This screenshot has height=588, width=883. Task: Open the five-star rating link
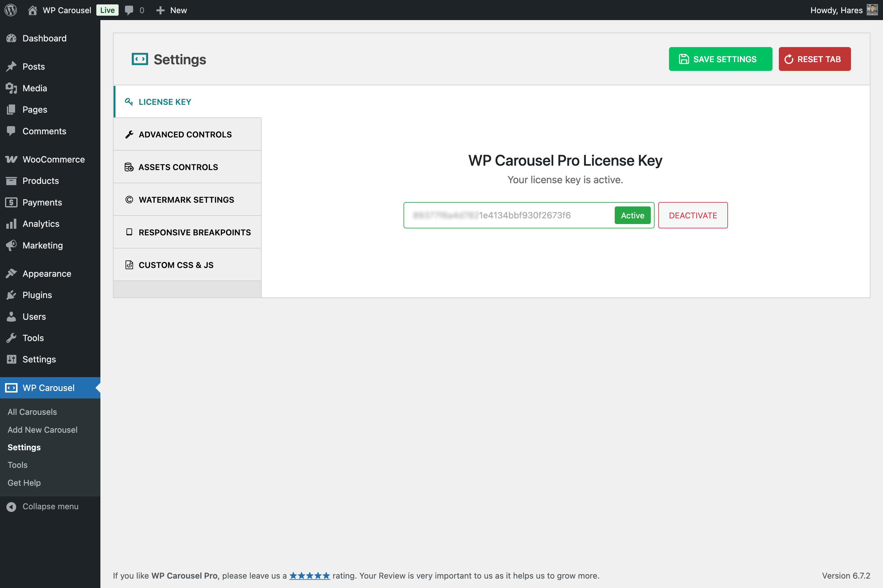click(x=310, y=576)
